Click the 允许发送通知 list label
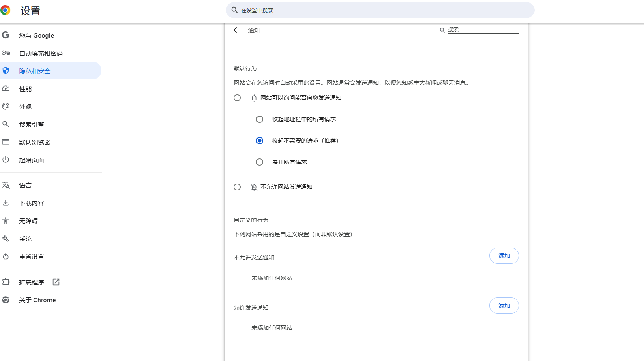The image size is (644, 361). [x=251, y=308]
